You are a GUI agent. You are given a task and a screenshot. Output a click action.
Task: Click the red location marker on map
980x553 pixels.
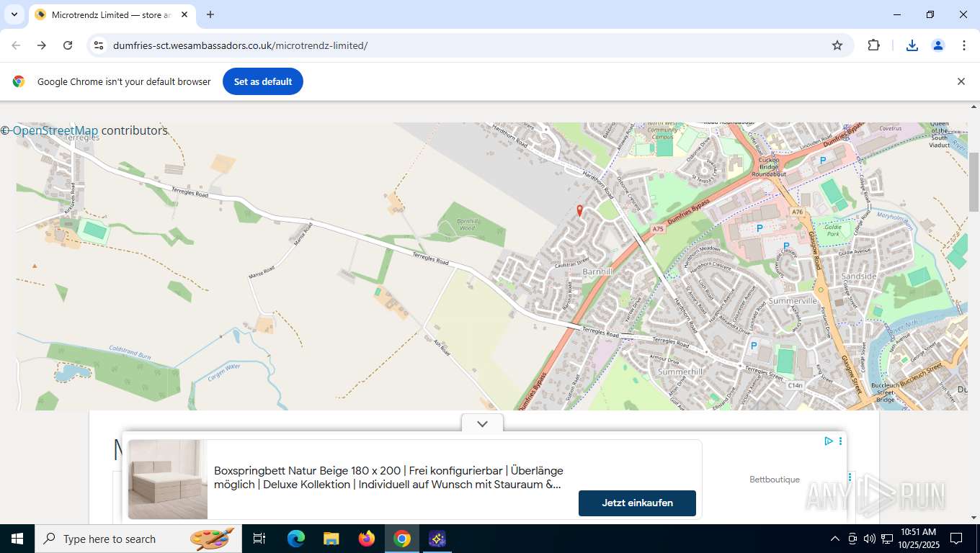579,210
